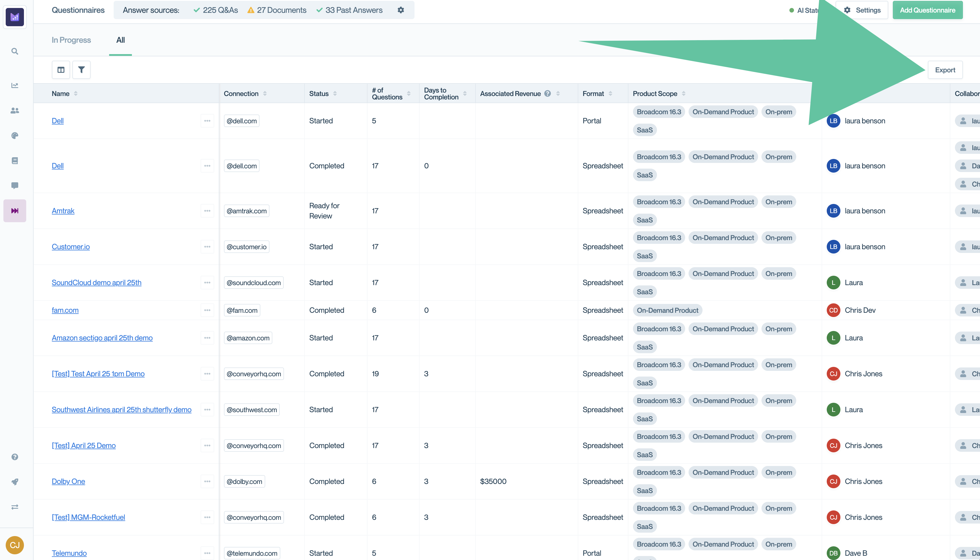Open the ellipsis menu for Dolby One row
The height and width of the screenshot is (560, 980).
(207, 481)
